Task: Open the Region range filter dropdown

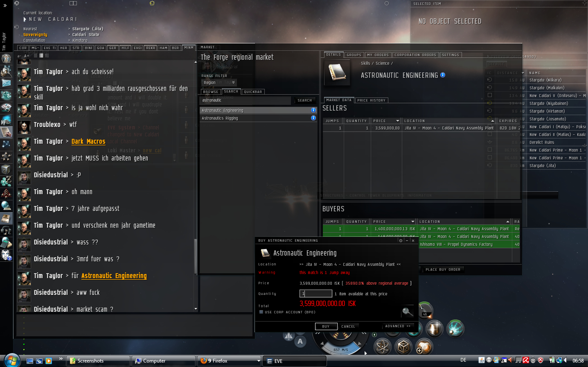Action: 219,82
